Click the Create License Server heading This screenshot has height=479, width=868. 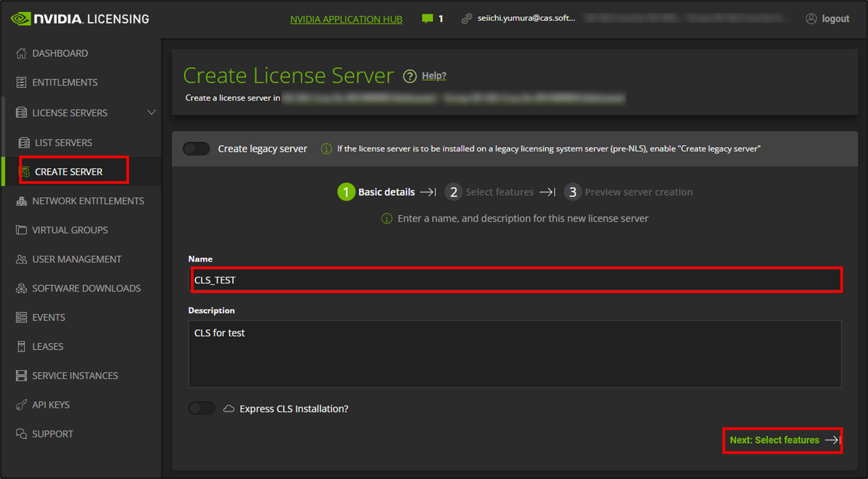288,76
